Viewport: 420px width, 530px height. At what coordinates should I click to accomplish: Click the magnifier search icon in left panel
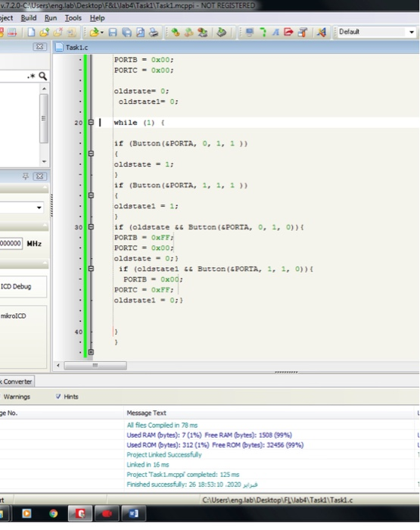[42, 76]
